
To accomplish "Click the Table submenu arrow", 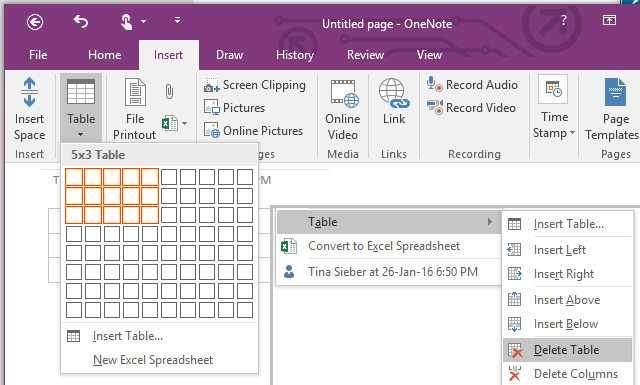I will pos(489,222).
